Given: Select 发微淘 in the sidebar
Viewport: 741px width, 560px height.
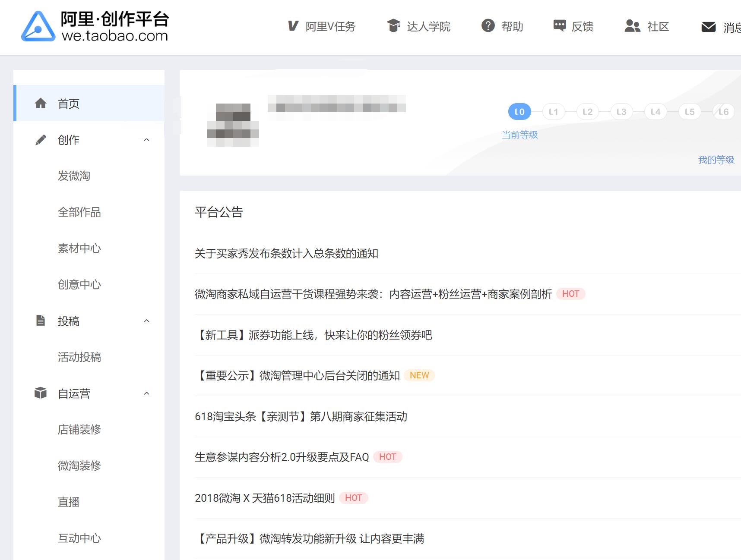Looking at the screenshot, I should 74,176.
